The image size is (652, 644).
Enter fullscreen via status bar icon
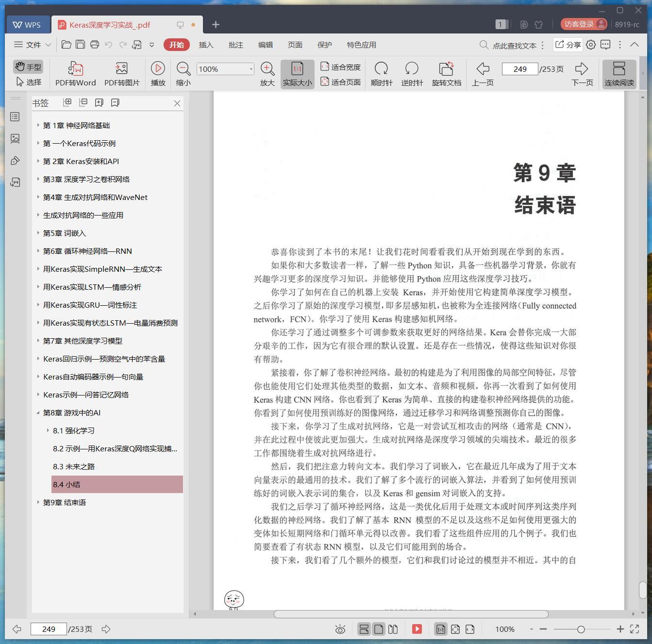click(635, 629)
